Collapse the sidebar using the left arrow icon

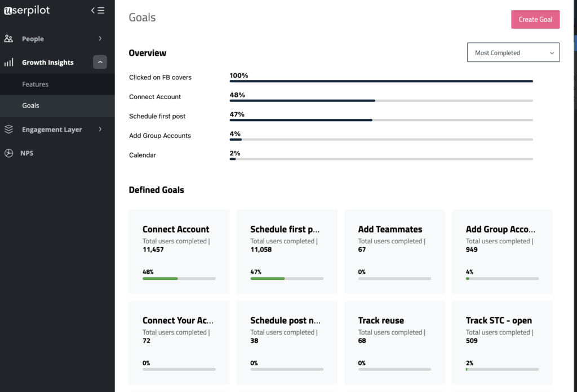pyautogui.click(x=92, y=10)
